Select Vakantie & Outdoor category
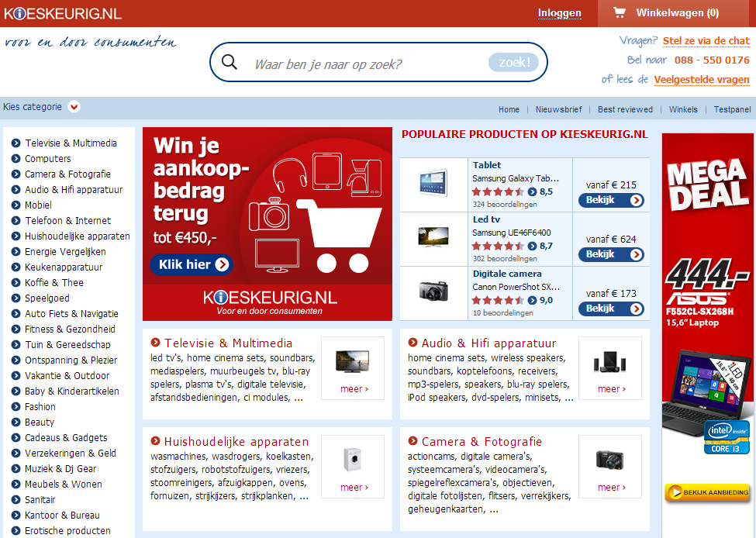This screenshot has height=538, width=756. 67,375
